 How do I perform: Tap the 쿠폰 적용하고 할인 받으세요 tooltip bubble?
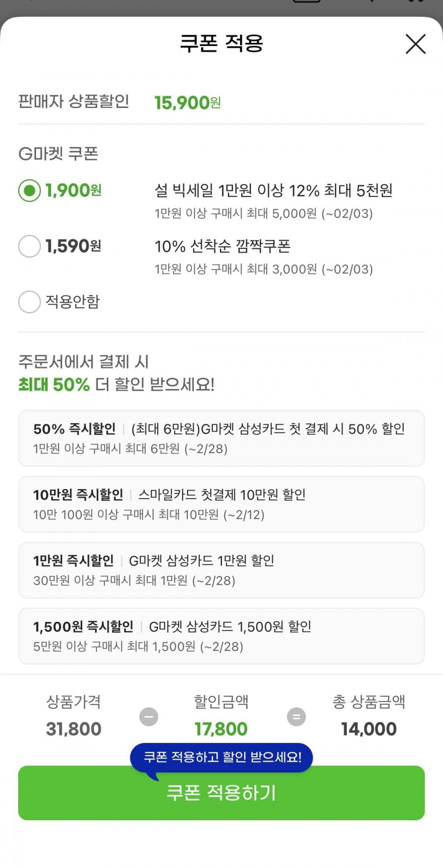point(221,757)
